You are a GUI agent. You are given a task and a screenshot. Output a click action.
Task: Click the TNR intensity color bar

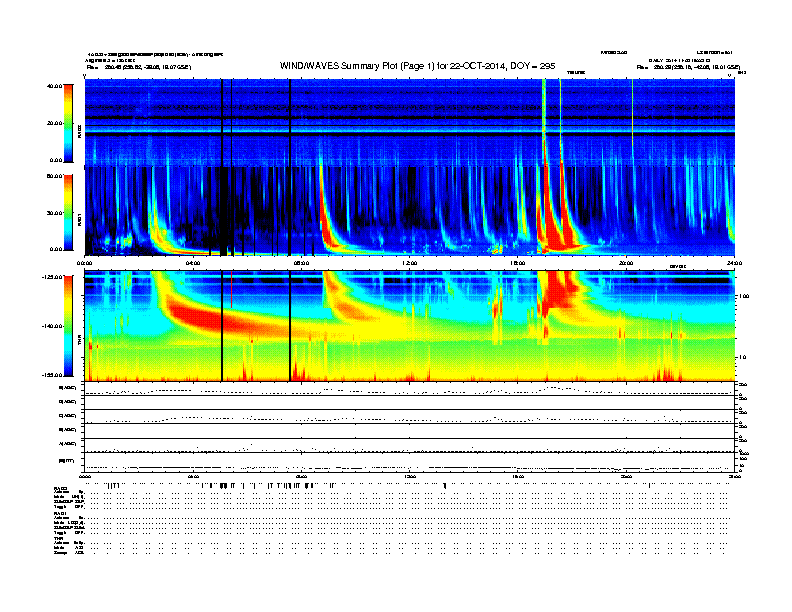(68, 326)
